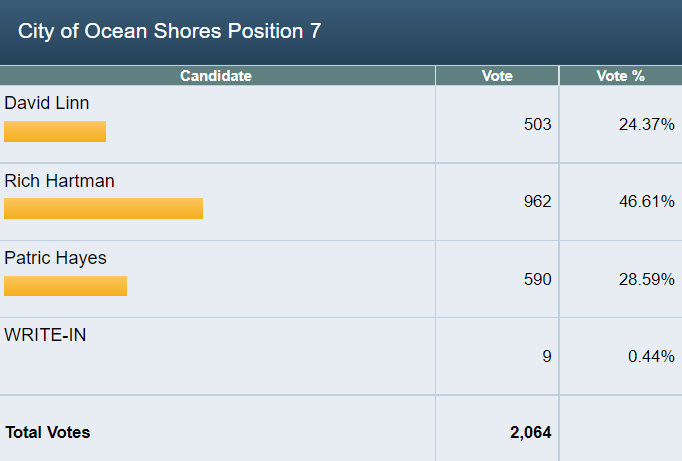Select candidate name David Linn
Image resolution: width=682 pixels, height=461 pixels.
pyautogui.click(x=47, y=103)
